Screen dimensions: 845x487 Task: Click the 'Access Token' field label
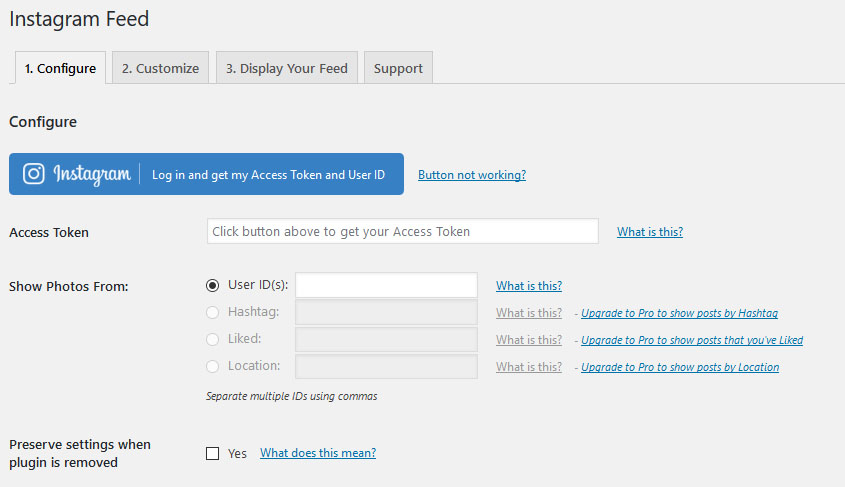tap(49, 232)
